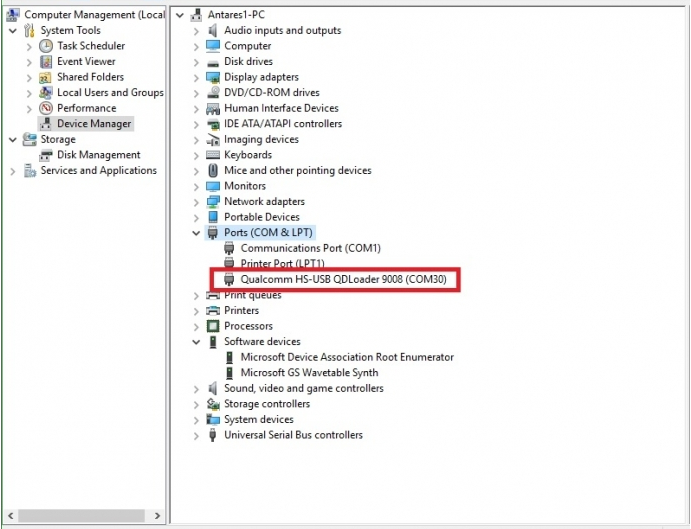This screenshot has height=529, width=691.
Task: Click the Network adapters icon
Action: (x=213, y=201)
